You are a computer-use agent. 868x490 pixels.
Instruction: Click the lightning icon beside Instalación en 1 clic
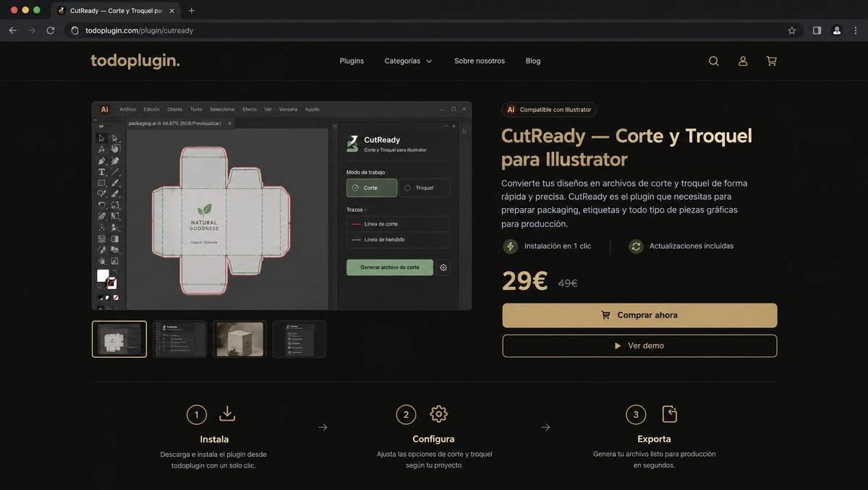(511, 246)
